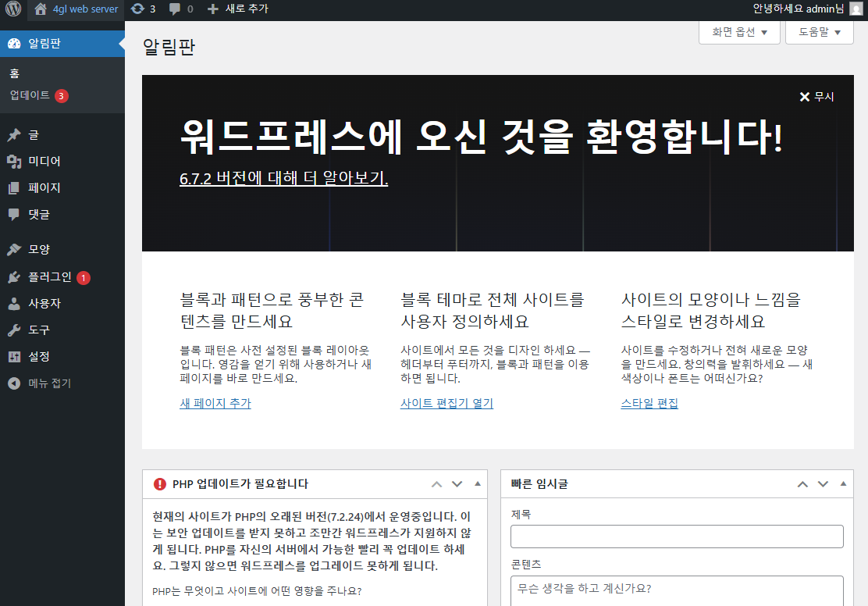Open 6.7.2 버전에 대해 더 알아보기 link
This screenshot has width=868, height=606.
283,178
